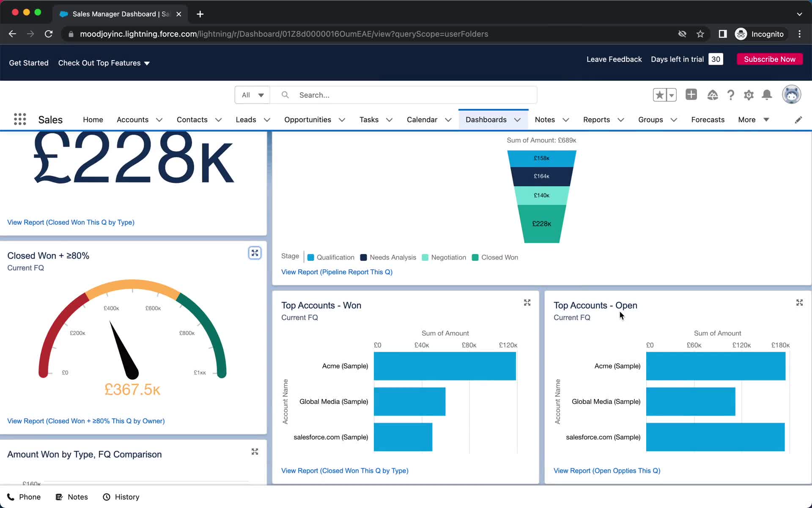
Task: Open Trailhead guidance cloud icon
Action: point(713,95)
